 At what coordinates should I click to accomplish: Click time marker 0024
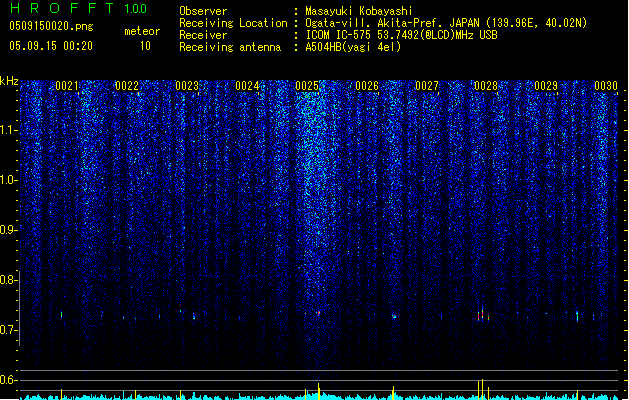(x=247, y=86)
